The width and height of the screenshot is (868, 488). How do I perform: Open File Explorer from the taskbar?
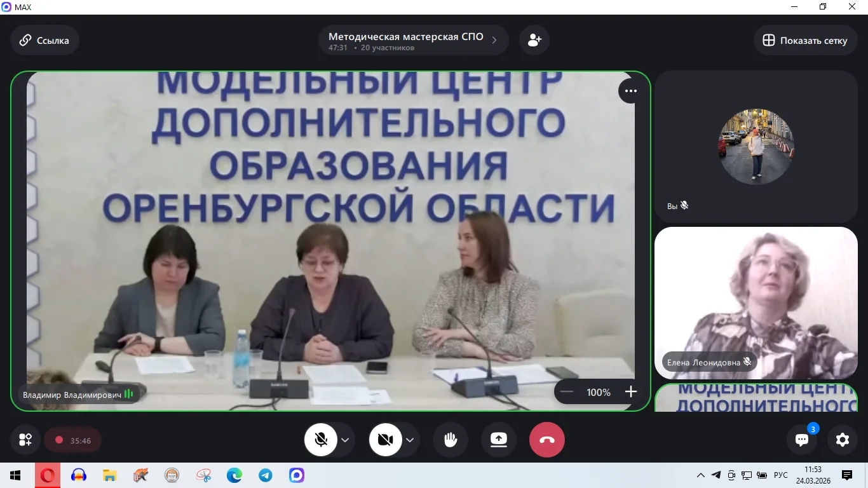tap(110, 475)
